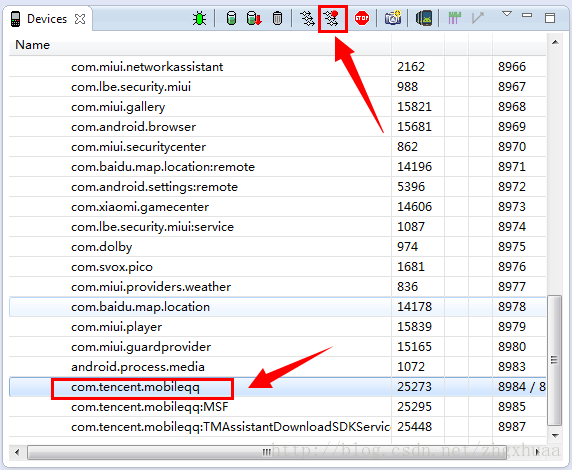Click the OpenGL trace arrow icon
Screen dimensions: 572x470
[478, 18]
